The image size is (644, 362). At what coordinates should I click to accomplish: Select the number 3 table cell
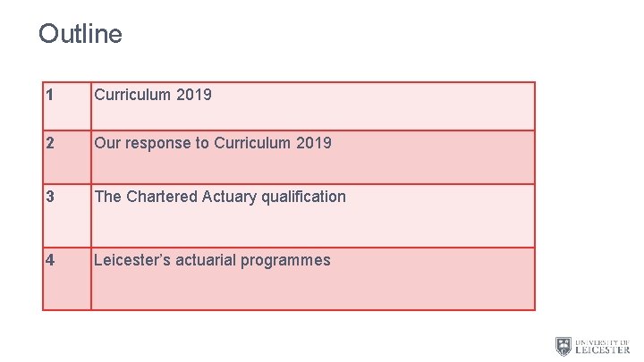67,215
